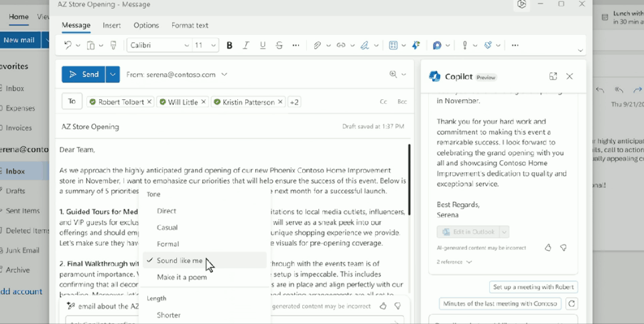Choose the Casual tone option
The width and height of the screenshot is (644, 324).
click(x=167, y=227)
